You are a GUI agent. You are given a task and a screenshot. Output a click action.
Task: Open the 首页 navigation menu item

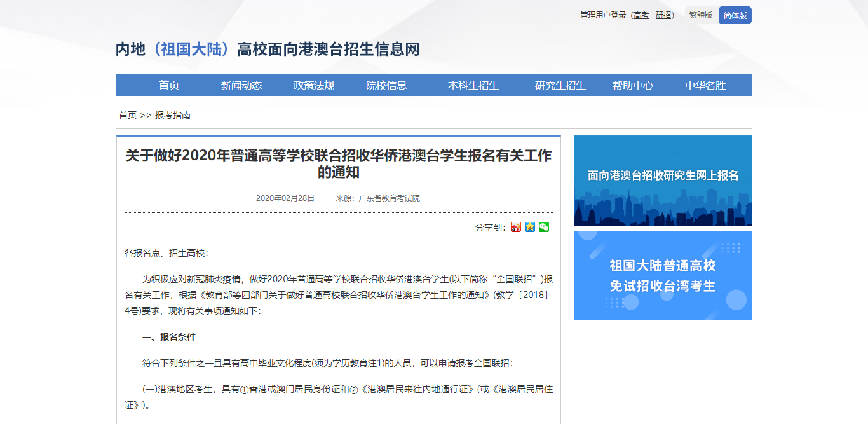pos(169,85)
